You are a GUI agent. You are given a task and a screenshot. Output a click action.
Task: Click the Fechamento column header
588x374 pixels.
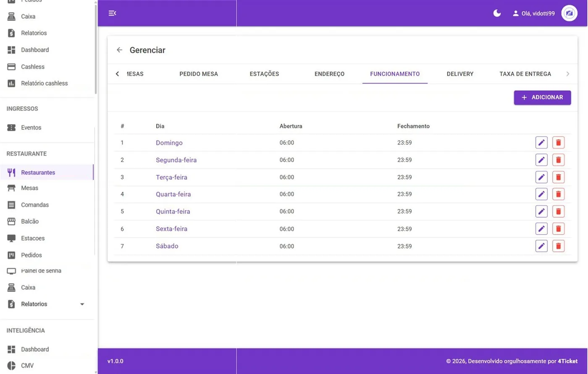click(413, 126)
